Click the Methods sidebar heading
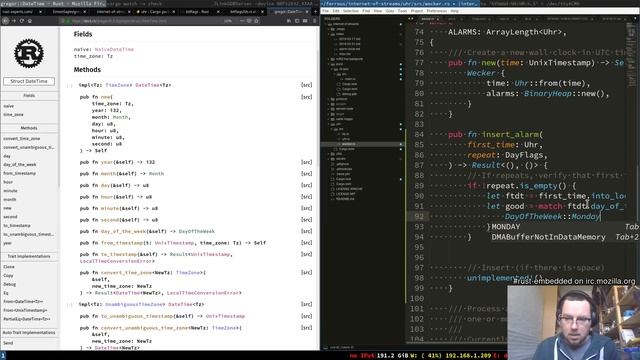Image resolution: width=640 pixels, height=360 pixels. 29,128
